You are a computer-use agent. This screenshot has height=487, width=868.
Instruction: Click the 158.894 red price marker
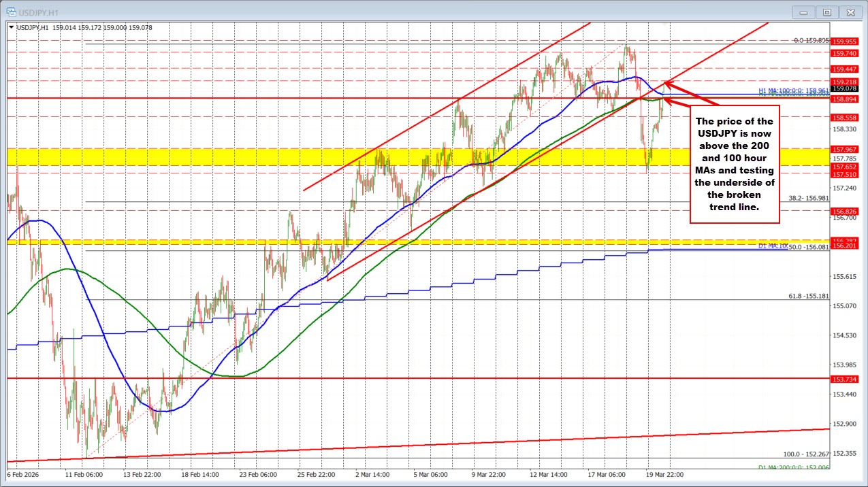tap(845, 99)
